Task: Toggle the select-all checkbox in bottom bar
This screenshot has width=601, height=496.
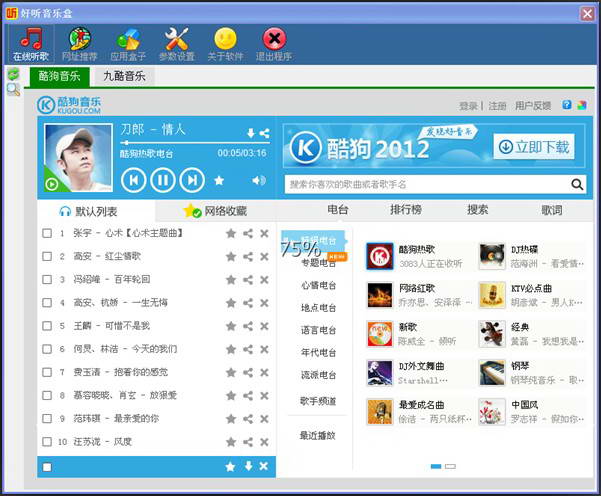Action: tap(47, 467)
